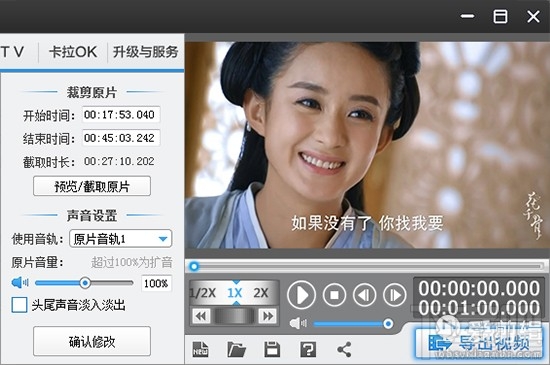This screenshot has width=550, height=365.
Task: Switch to the 卡拉OK tab
Action: [x=73, y=52]
